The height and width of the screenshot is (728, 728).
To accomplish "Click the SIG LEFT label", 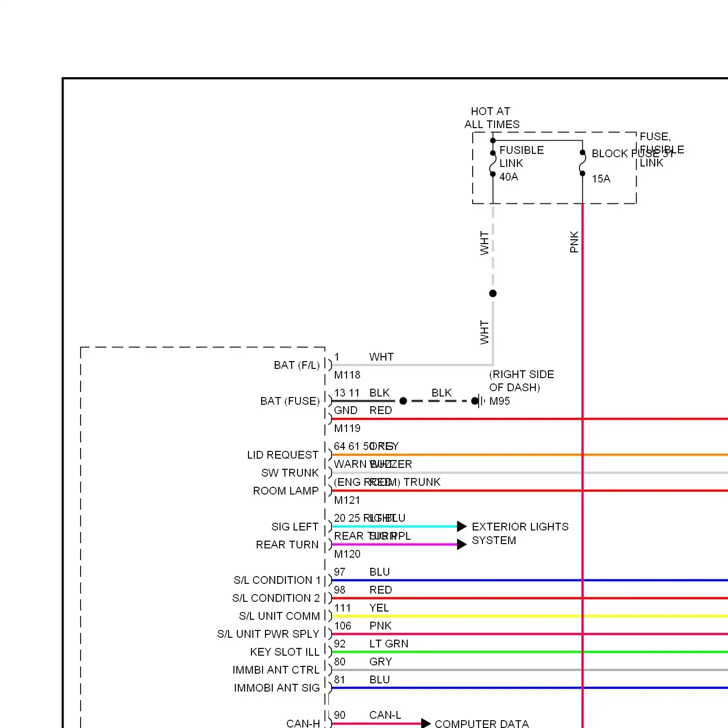I will click(x=295, y=527).
